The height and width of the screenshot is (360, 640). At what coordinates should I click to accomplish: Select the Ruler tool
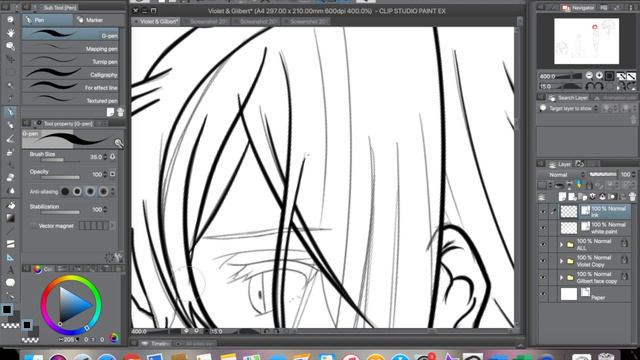point(11,257)
